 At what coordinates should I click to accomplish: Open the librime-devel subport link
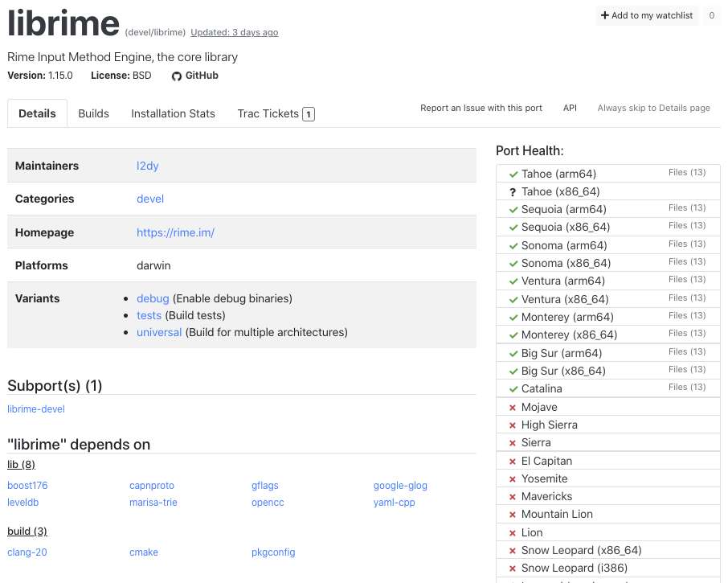pos(36,409)
